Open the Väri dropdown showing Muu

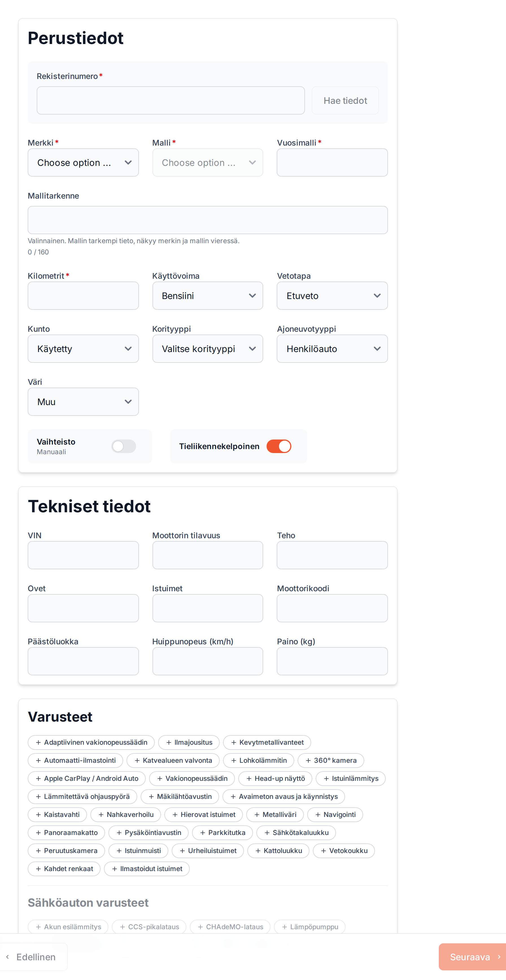[x=83, y=402]
